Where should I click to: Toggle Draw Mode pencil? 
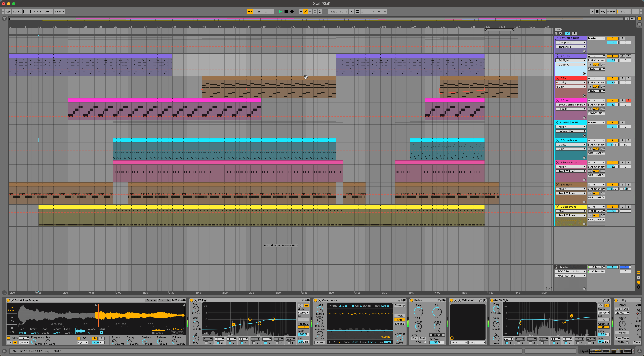coord(592,11)
